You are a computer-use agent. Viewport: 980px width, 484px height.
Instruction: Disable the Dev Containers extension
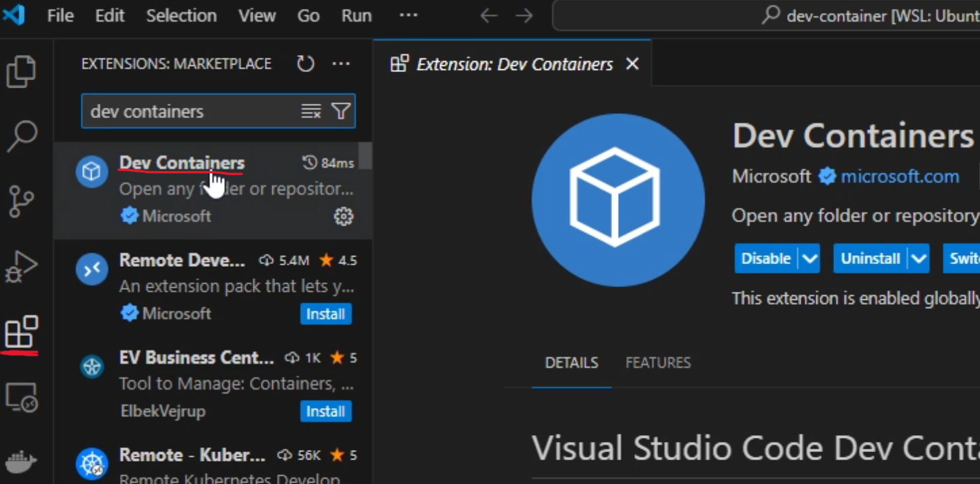[766, 259]
